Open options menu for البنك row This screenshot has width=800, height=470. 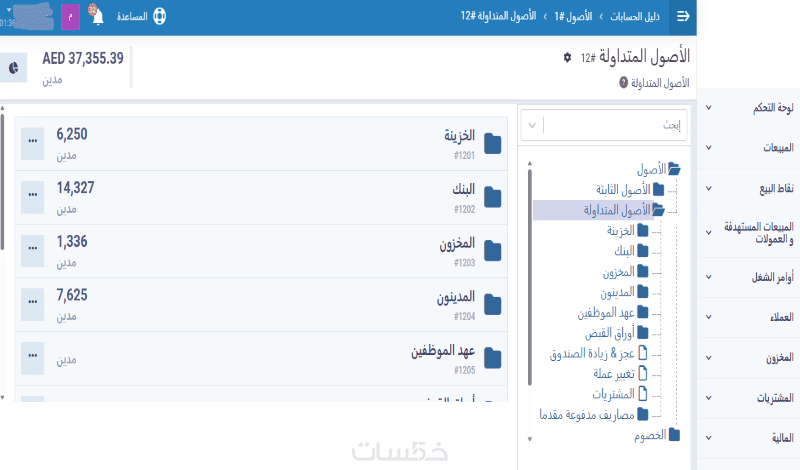click(x=33, y=197)
